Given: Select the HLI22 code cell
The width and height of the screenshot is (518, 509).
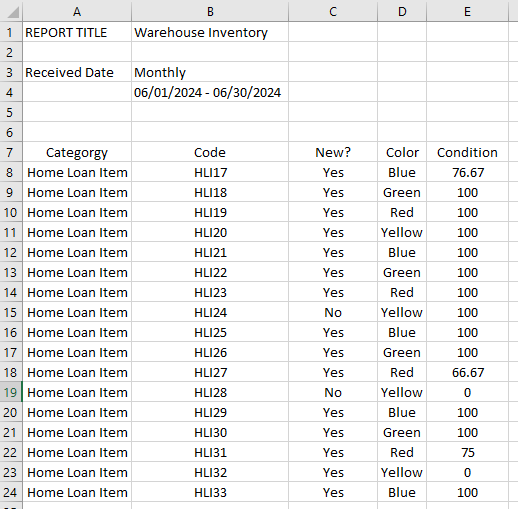Looking at the screenshot, I should pos(210,272).
